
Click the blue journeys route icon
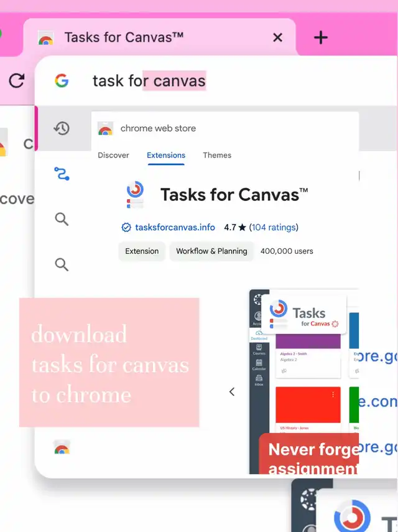62,174
